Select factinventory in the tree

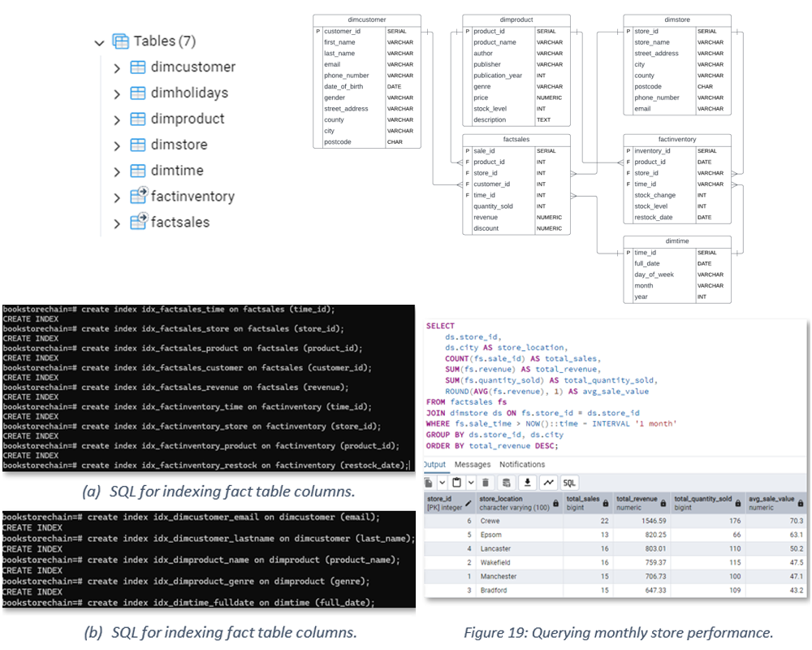pyautogui.click(x=192, y=197)
